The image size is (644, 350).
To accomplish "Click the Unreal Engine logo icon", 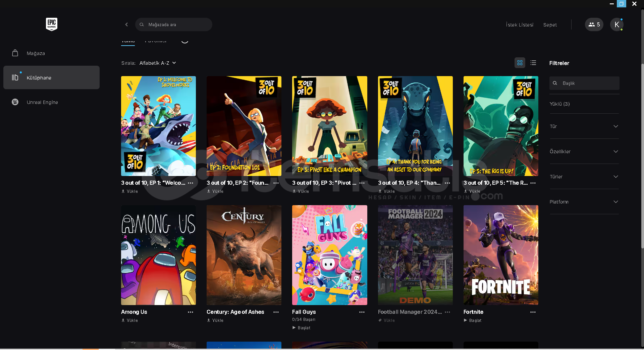I will 15,102.
